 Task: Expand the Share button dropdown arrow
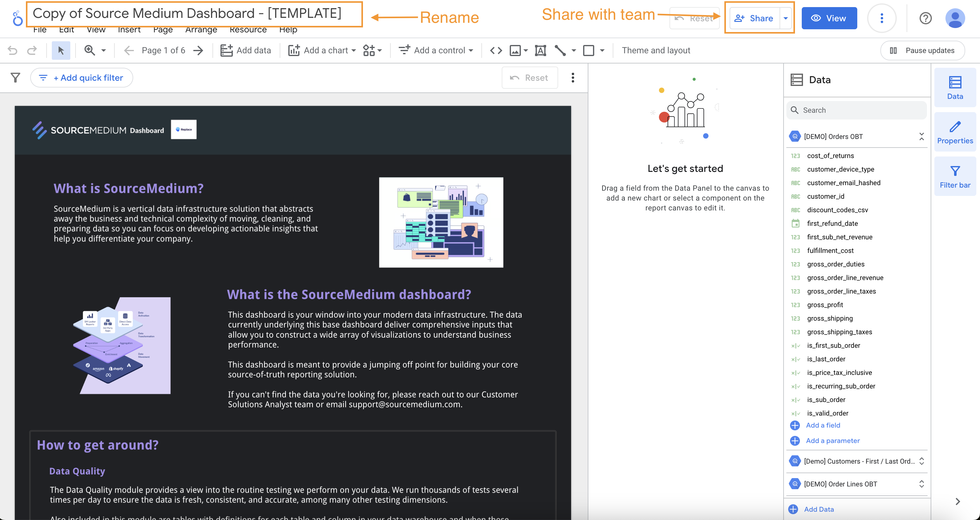click(786, 18)
